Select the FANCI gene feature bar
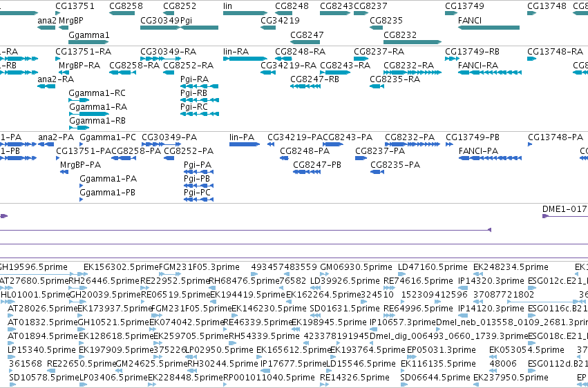Viewport: 588px width, 388px height. click(489, 28)
